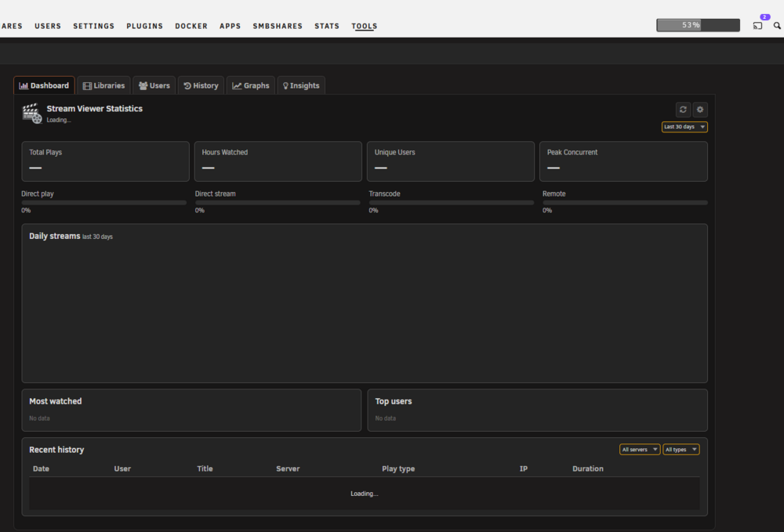Go to the DOCKER page
Image resolution: width=784 pixels, height=532 pixels.
point(191,26)
